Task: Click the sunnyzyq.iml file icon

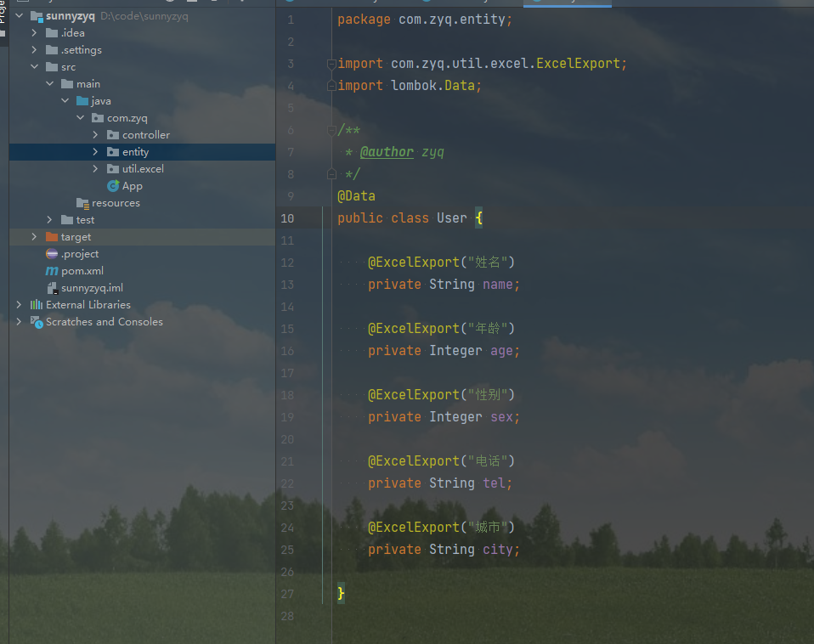Action: pos(52,288)
